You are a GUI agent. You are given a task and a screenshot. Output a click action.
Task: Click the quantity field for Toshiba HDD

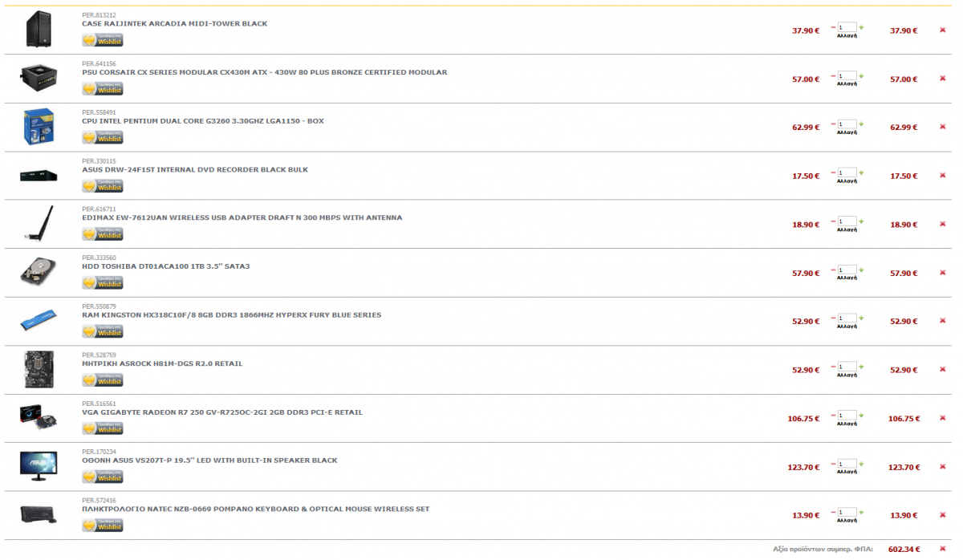click(847, 270)
